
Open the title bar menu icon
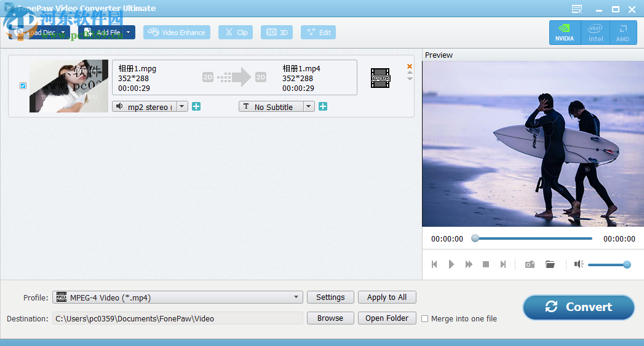(x=577, y=9)
